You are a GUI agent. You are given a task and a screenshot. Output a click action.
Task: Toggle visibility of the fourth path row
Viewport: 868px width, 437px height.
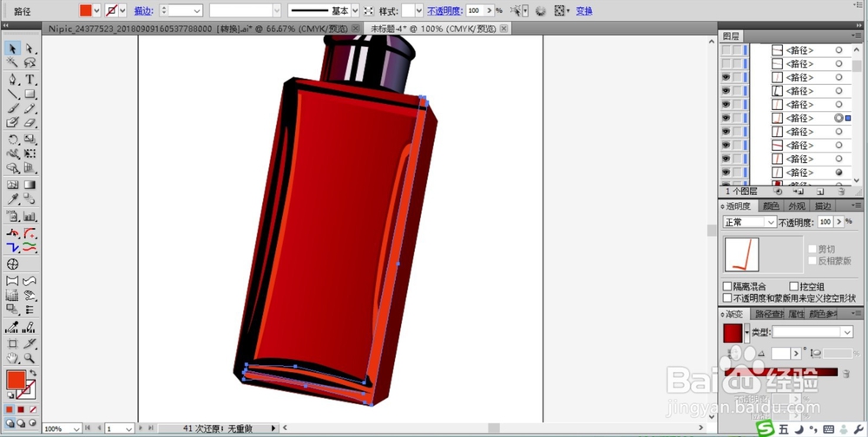pos(726,91)
